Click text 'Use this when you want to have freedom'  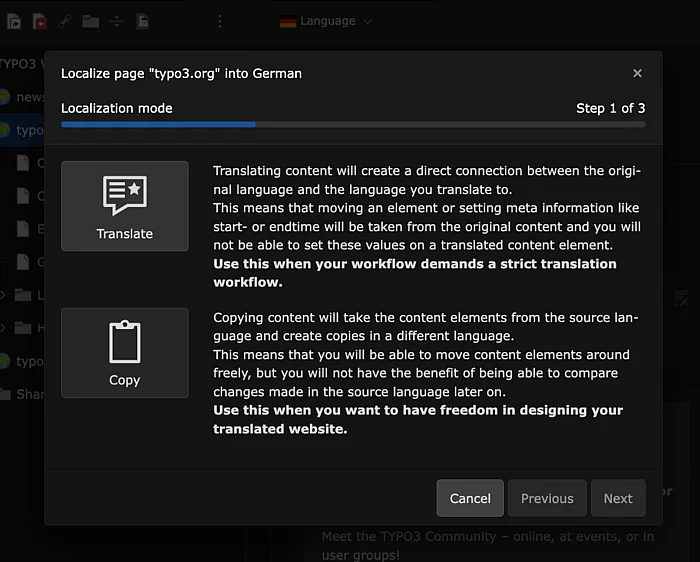coord(355,410)
